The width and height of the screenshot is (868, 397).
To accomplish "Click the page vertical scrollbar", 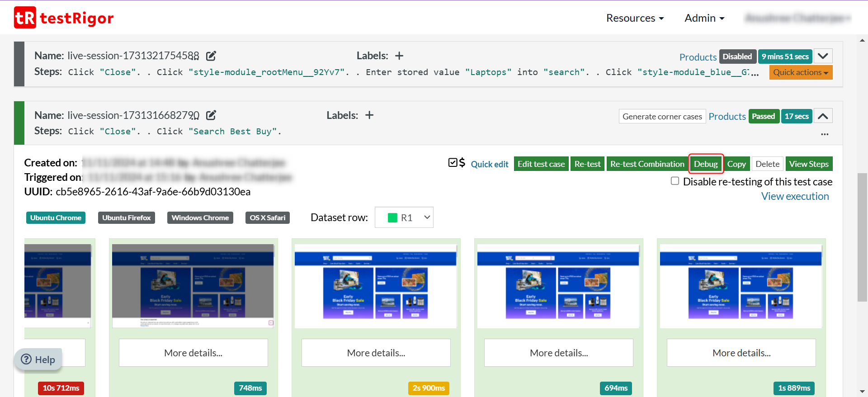I will click(x=862, y=237).
